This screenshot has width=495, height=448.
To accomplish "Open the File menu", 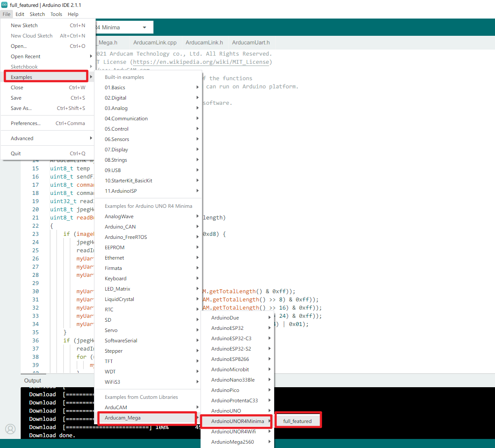I will (x=6, y=14).
